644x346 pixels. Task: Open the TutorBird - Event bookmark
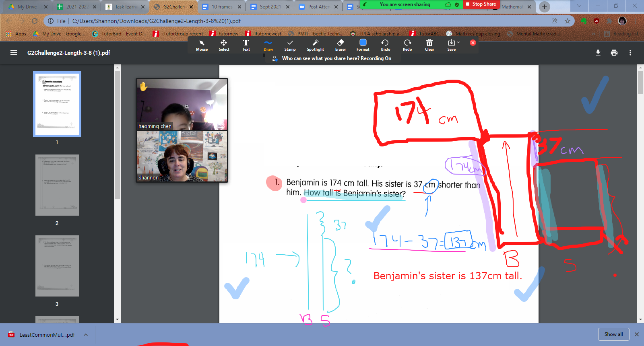click(119, 34)
